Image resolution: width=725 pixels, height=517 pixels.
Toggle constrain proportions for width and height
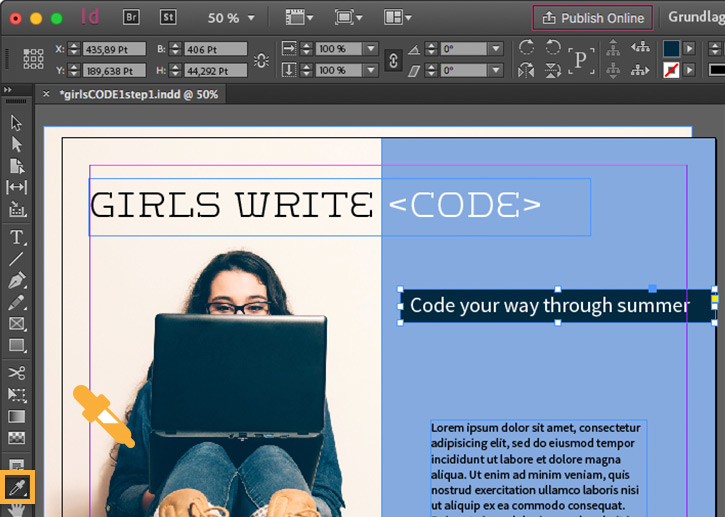tap(262, 60)
